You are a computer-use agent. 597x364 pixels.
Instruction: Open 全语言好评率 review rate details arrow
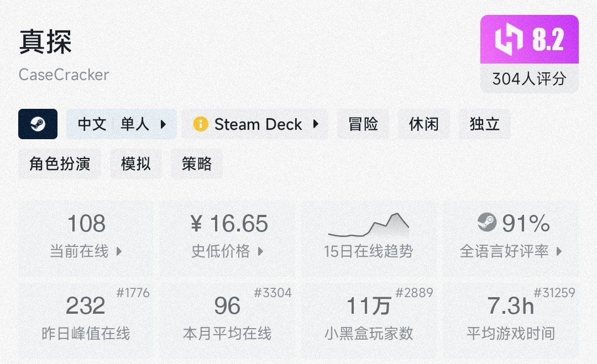point(559,252)
